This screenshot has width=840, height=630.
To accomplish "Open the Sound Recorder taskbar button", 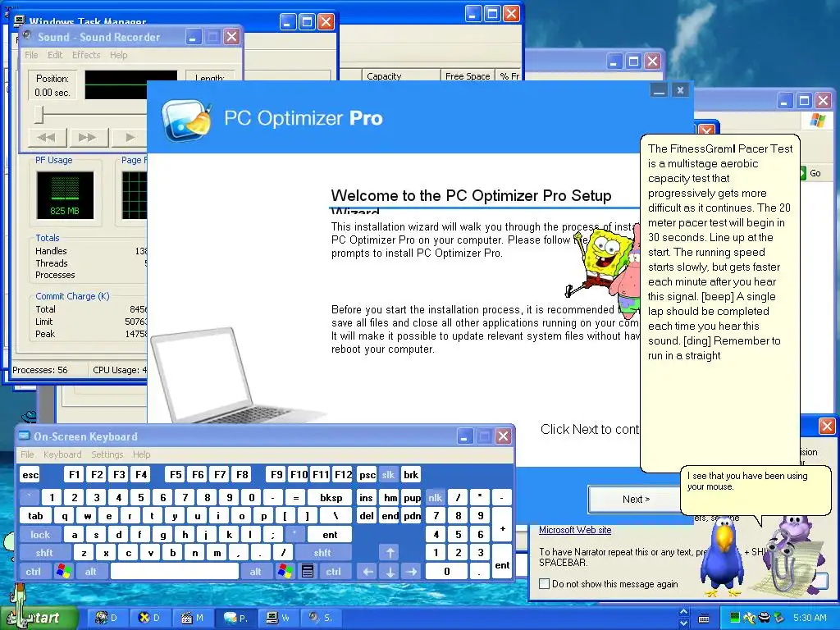I will (322, 618).
